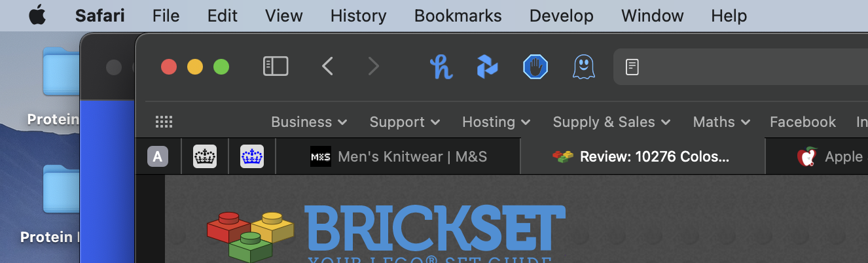Open the Apple menu
Image resolution: width=868 pixels, height=263 pixels.
(x=38, y=14)
